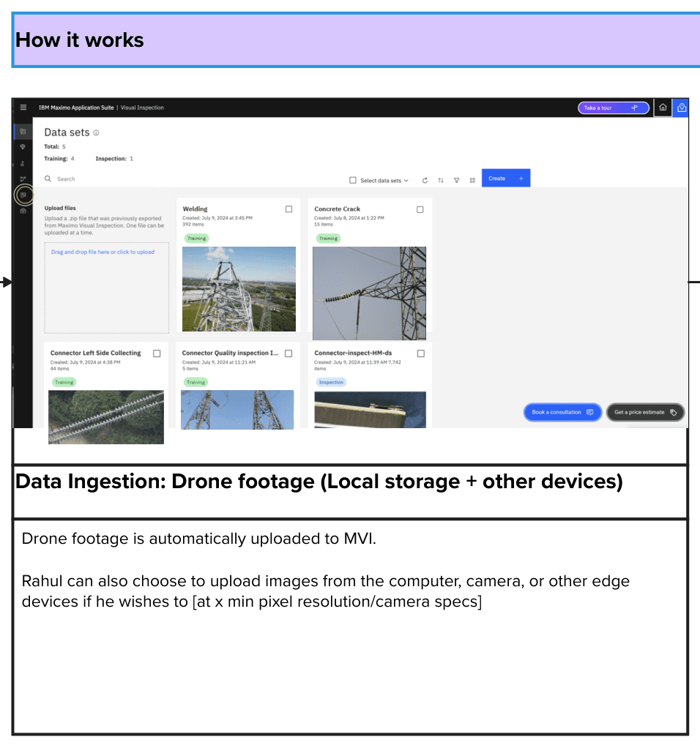Click the magnifier search icon
The image size is (700, 748).
click(48, 179)
